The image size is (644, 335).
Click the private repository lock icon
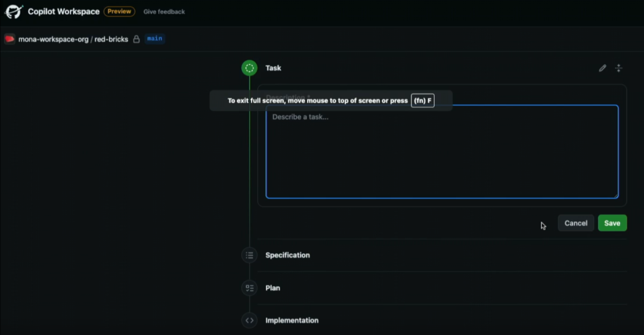(x=137, y=39)
